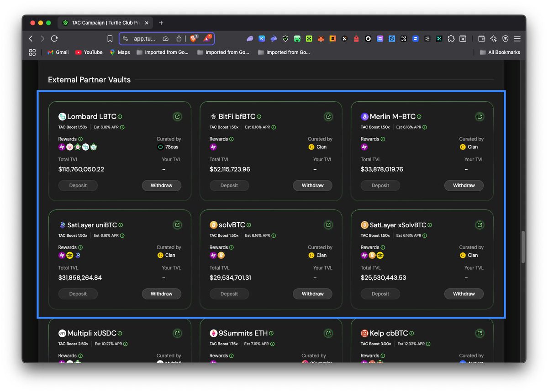
Task: Select the TAC Campaign Turtle Club tab
Action: click(105, 23)
